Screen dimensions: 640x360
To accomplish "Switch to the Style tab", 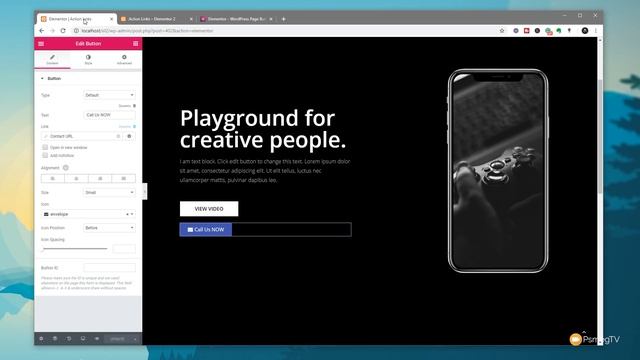I will click(88, 60).
